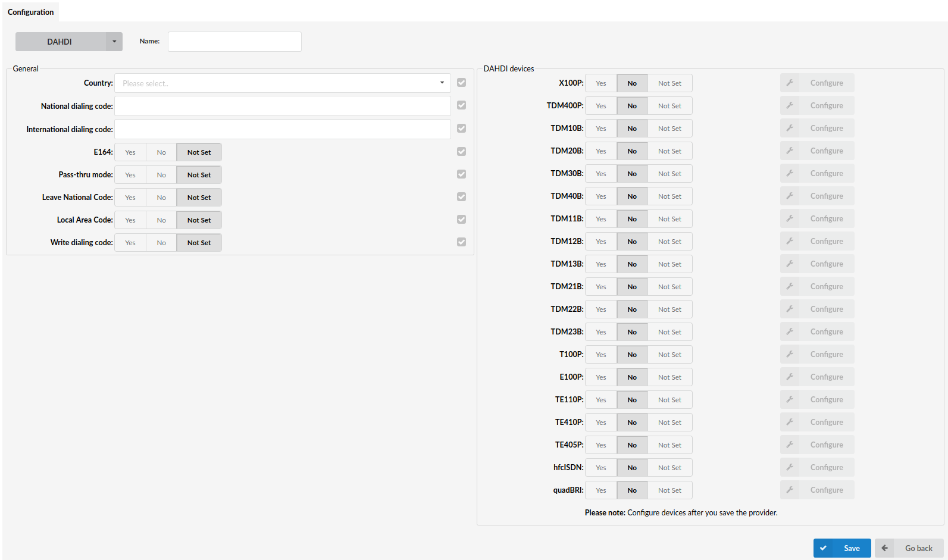
Task: Set TDM22B to Not Set
Action: [x=669, y=309]
